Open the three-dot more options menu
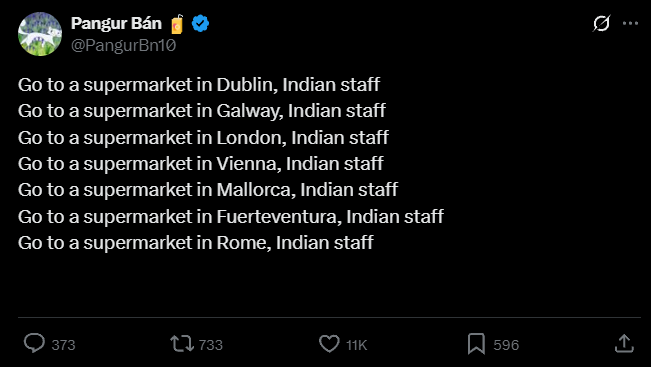The image size is (651, 367). coord(630,24)
